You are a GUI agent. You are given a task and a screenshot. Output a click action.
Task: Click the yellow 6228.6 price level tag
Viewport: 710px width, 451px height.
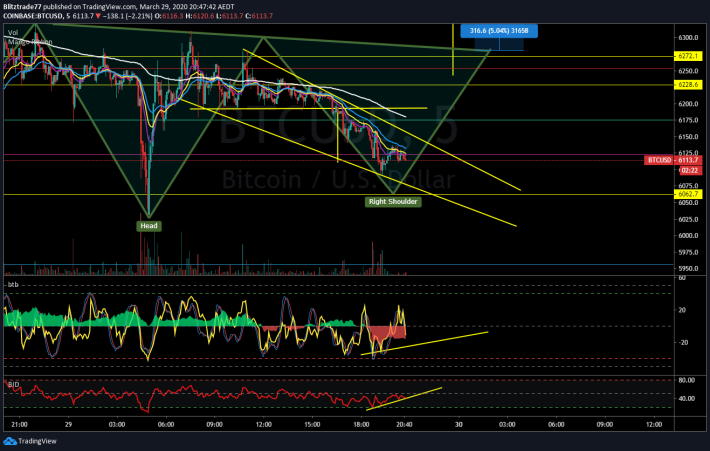[688, 85]
